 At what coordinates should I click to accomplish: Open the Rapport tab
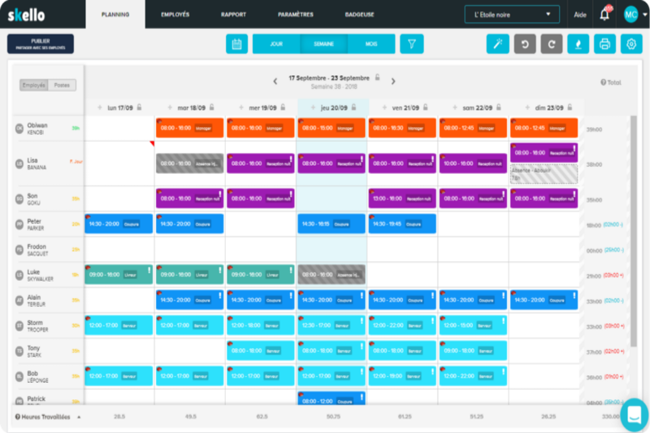233,15
